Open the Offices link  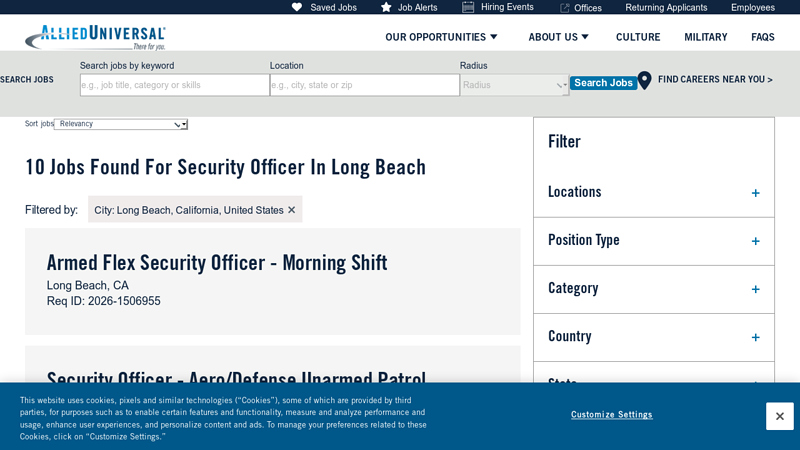588,8
